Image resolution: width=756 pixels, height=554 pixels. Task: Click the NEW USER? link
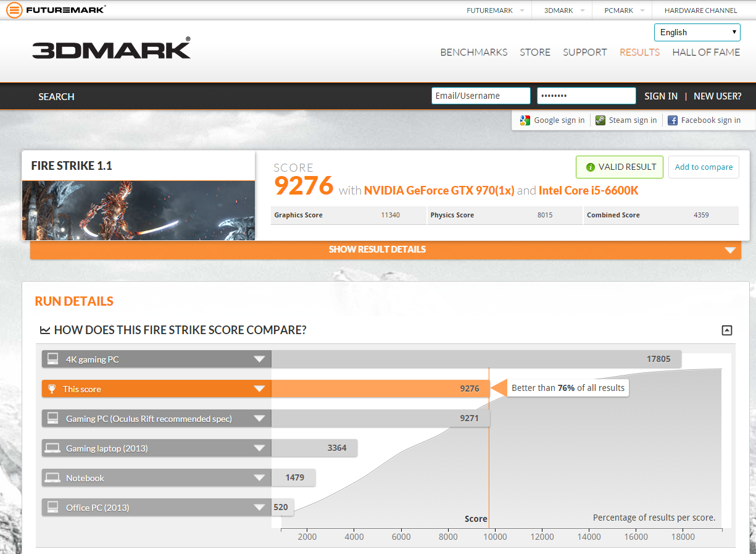pyautogui.click(x=718, y=96)
